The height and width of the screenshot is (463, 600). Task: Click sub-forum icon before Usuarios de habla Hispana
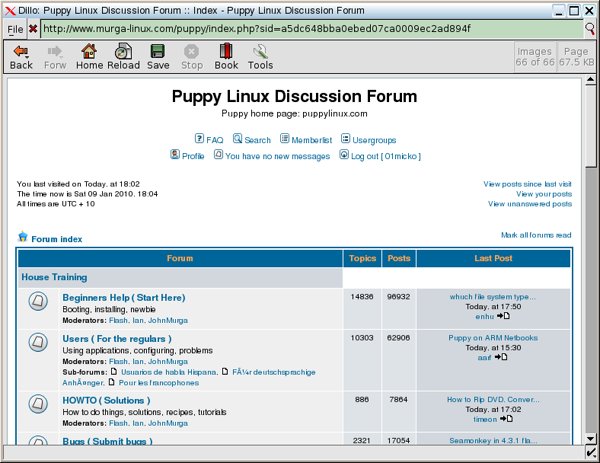point(114,372)
